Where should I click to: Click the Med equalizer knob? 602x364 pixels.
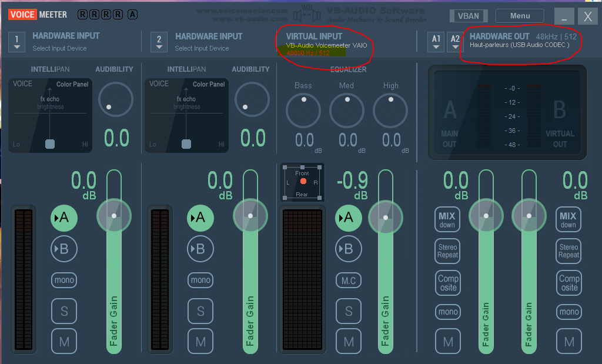pyautogui.click(x=347, y=111)
